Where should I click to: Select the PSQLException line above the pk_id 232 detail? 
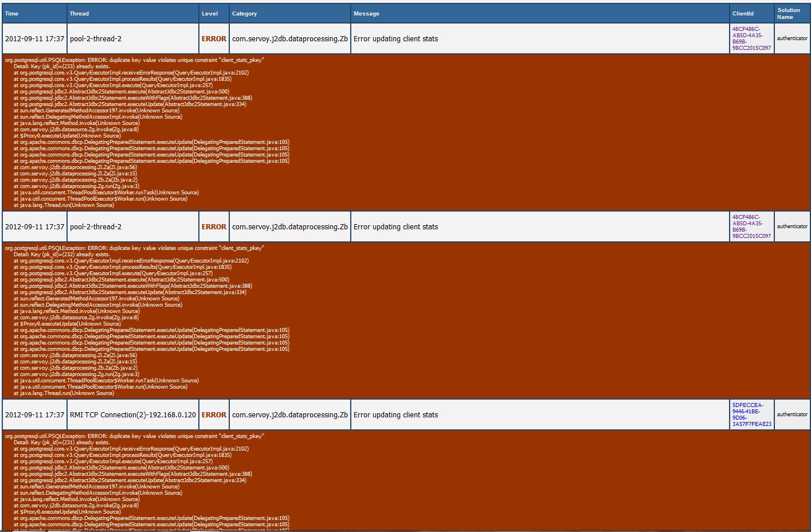tap(134, 248)
